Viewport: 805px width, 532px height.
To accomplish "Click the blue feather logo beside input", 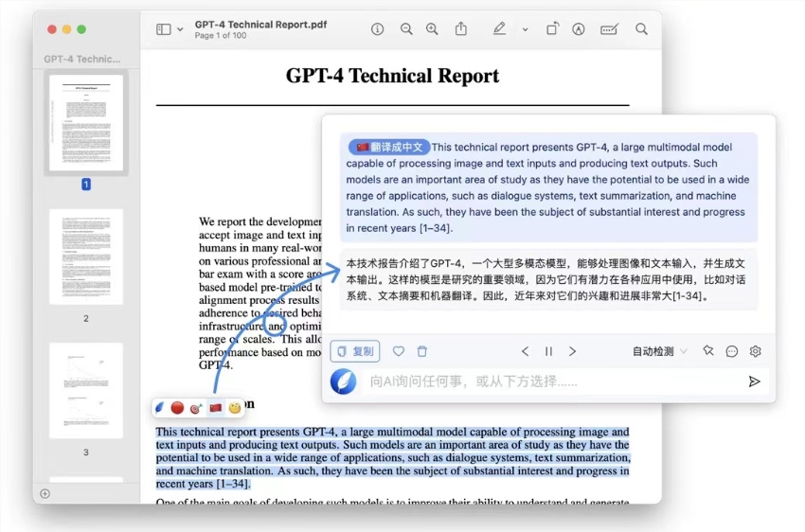I will [x=344, y=381].
